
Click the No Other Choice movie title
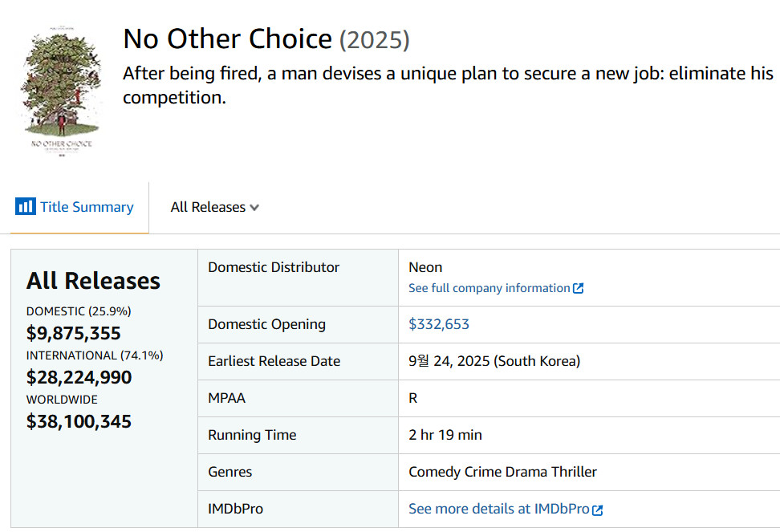[227, 39]
